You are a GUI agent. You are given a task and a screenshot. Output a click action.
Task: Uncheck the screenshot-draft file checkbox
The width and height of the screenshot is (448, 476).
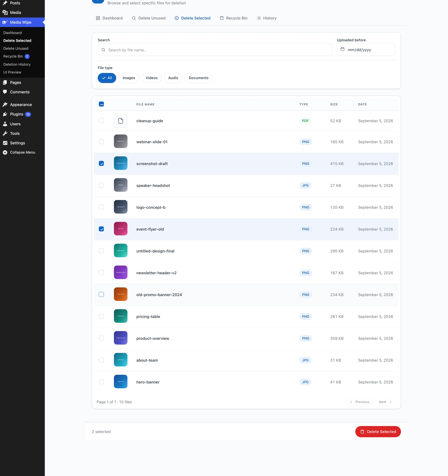(101, 164)
